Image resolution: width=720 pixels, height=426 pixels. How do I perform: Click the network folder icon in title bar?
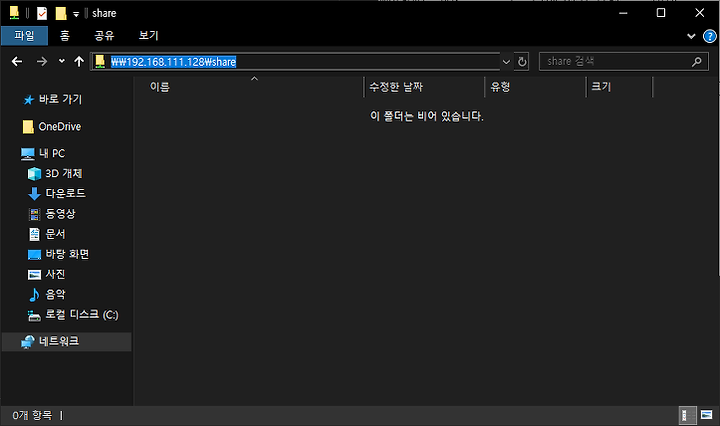[14, 13]
